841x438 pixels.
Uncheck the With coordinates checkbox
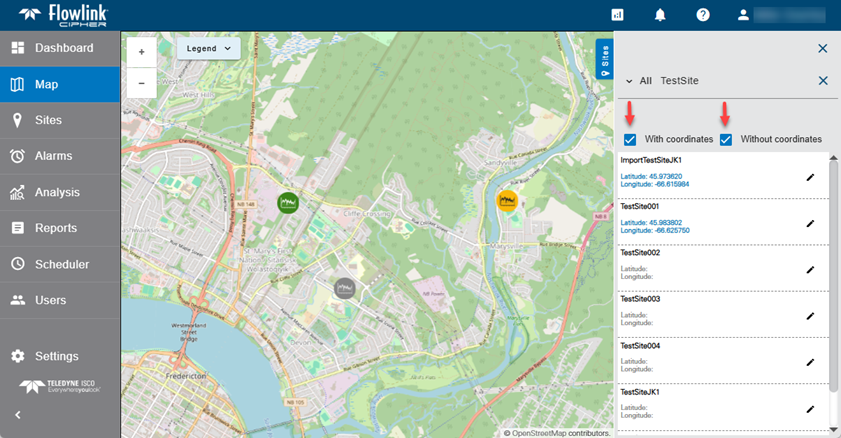coord(630,139)
